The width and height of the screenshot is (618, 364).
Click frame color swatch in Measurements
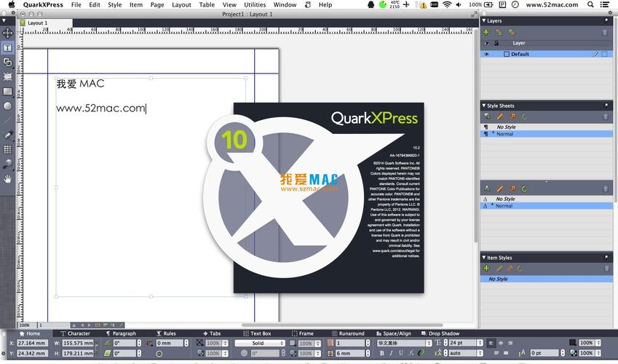pos(293,343)
